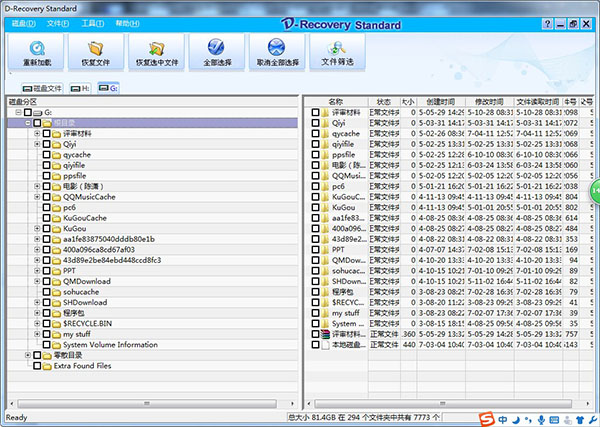
Task: Select System Volume Information in tree
Action: pos(110,345)
